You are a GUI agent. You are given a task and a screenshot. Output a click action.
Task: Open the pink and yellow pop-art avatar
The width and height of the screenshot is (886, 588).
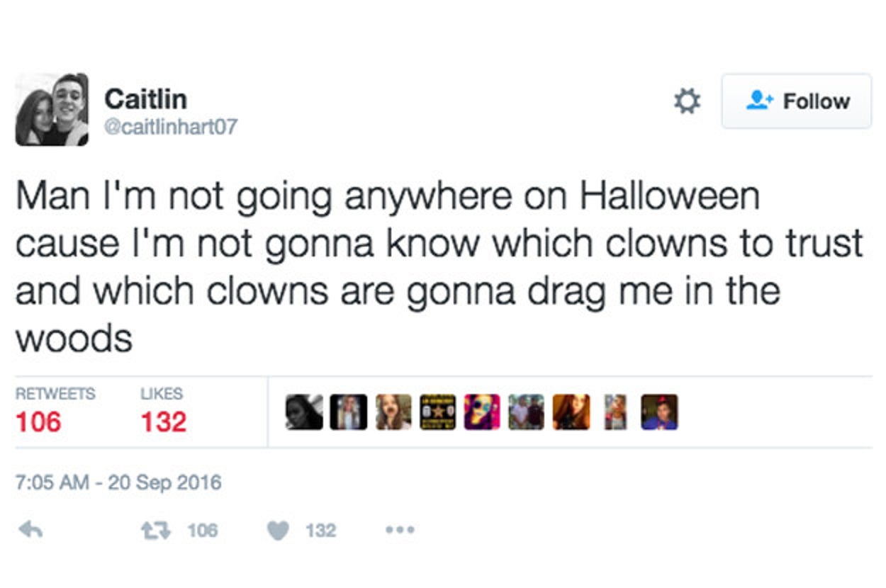(482, 412)
